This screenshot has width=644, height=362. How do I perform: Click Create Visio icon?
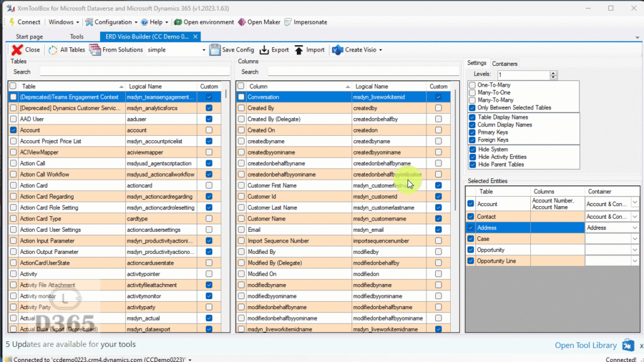tap(337, 50)
